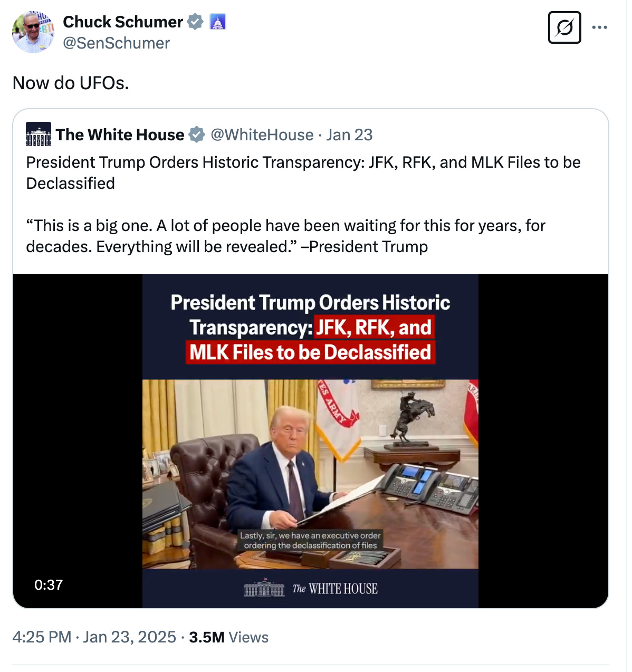This screenshot has height=672, width=632.
Task: Click The White House verified badge
Action: (197, 135)
